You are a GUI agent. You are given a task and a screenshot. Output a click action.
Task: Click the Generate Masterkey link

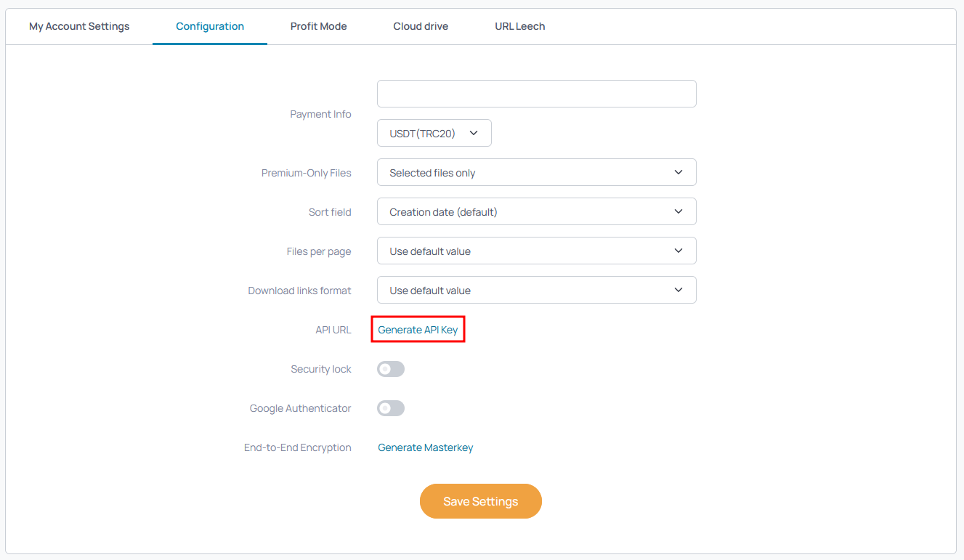point(426,447)
